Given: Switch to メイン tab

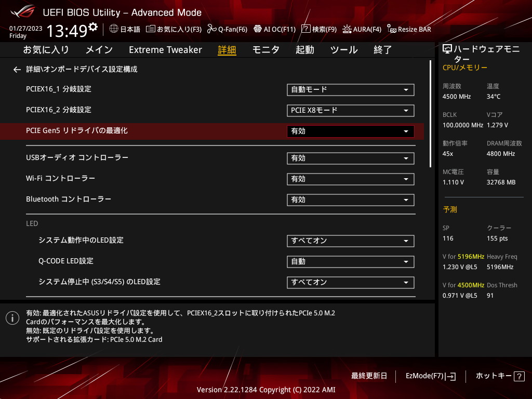Looking at the screenshot, I should coord(99,50).
